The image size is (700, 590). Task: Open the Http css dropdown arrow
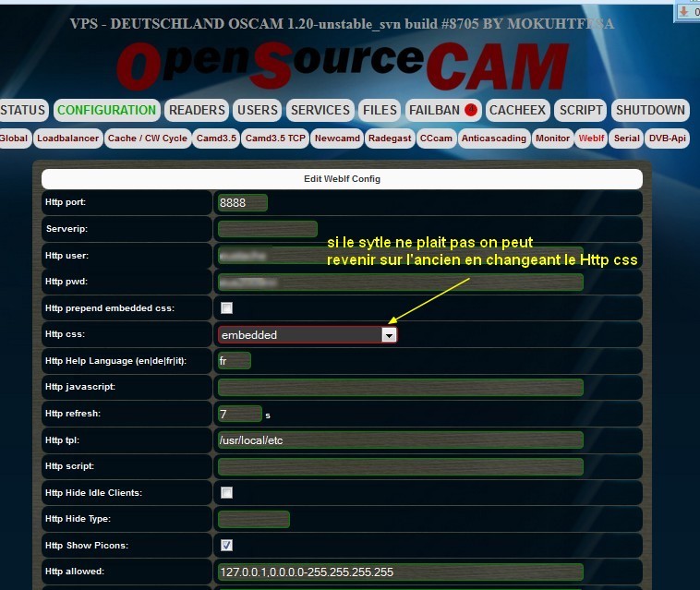click(389, 335)
